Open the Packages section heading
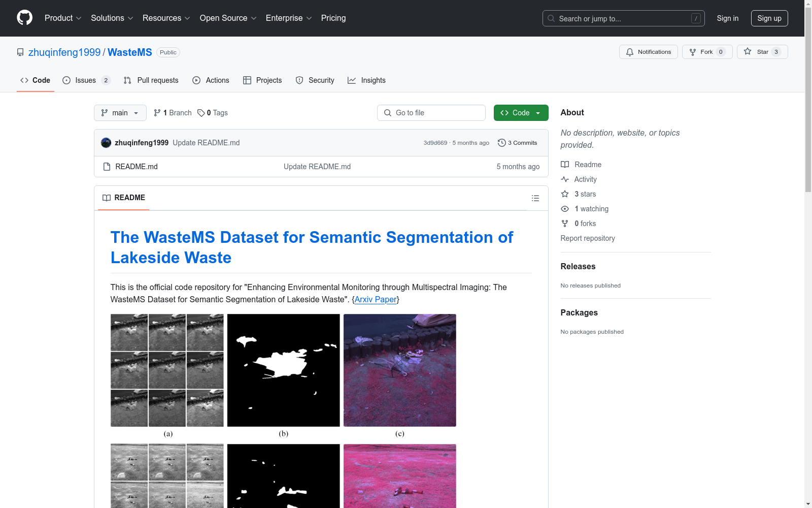 point(579,312)
